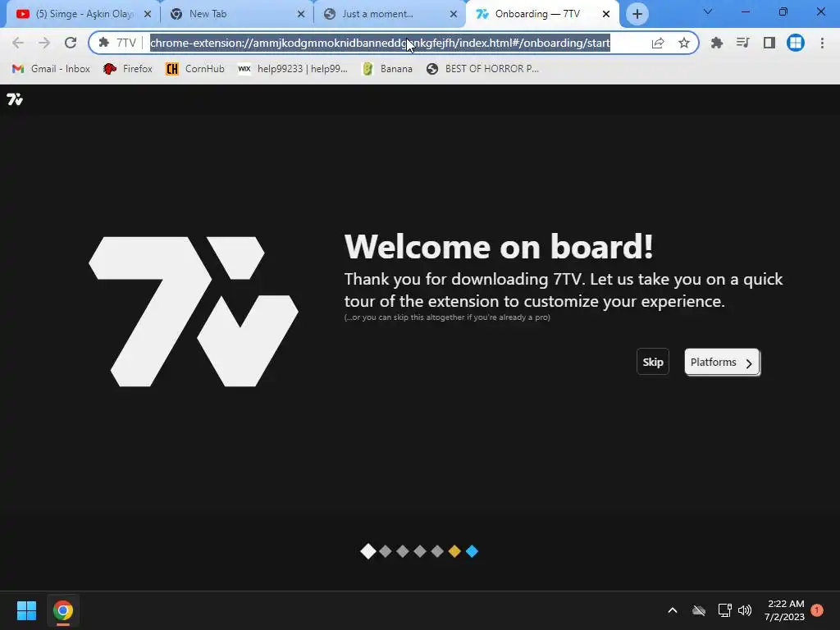Open the Windows Start menu

(26, 610)
